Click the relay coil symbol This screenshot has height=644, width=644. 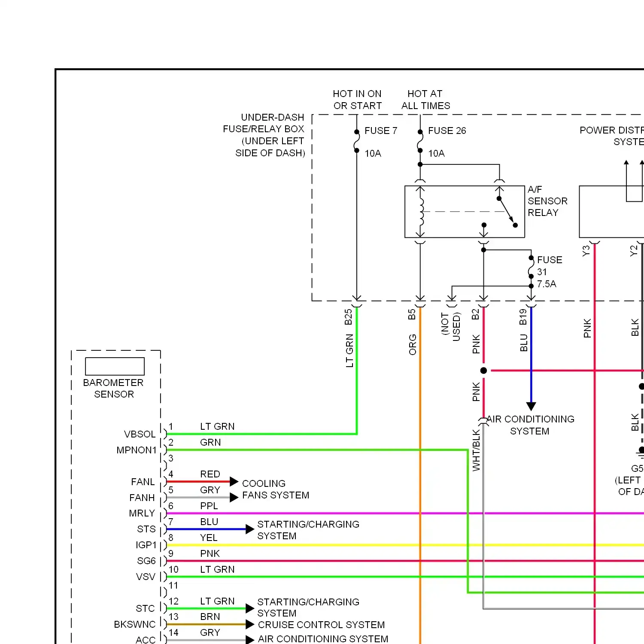(421, 212)
